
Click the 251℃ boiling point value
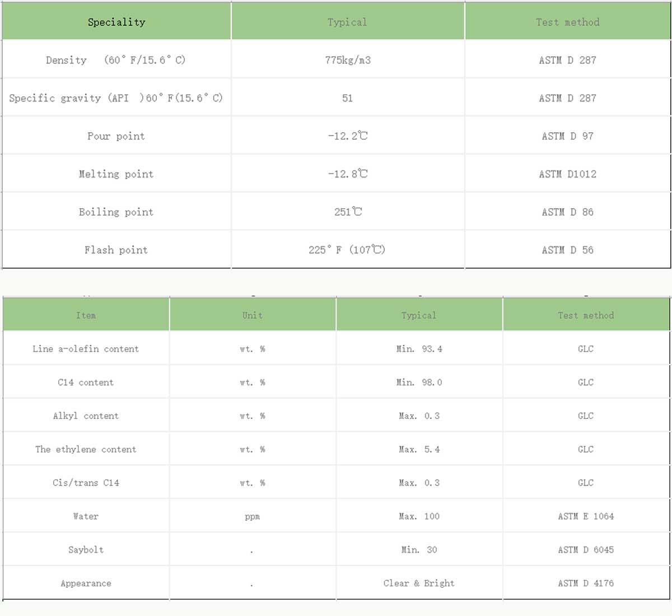(x=348, y=212)
